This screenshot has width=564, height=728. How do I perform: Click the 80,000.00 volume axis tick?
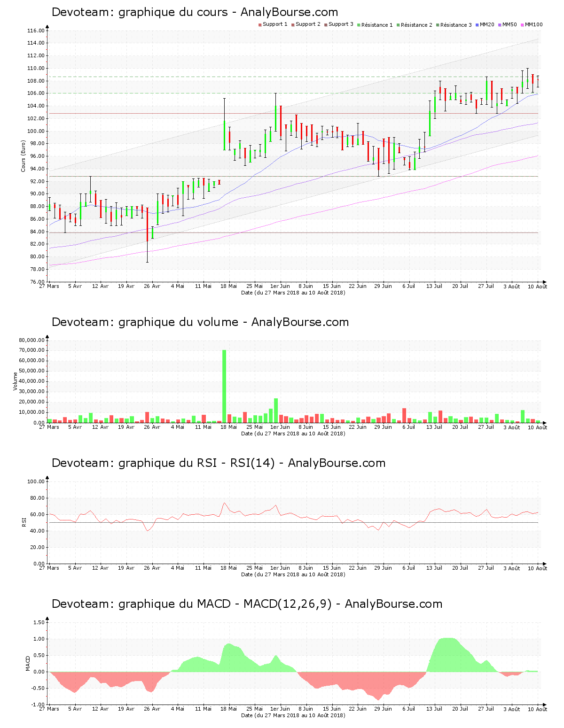[x=32, y=340]
